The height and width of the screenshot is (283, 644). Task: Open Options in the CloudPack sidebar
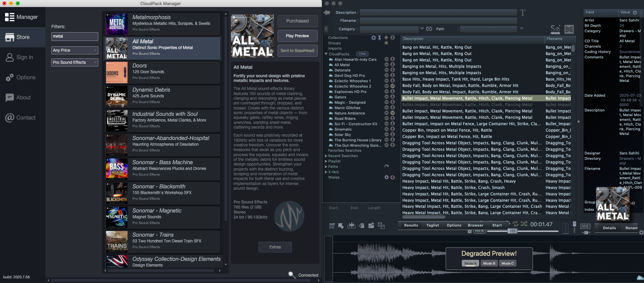click(22, 78)
